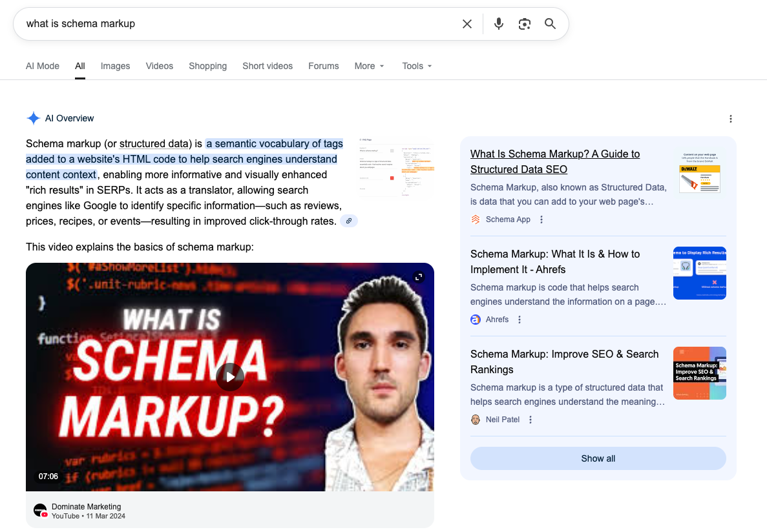Open the Short videos tab

[x=268, y=66]
